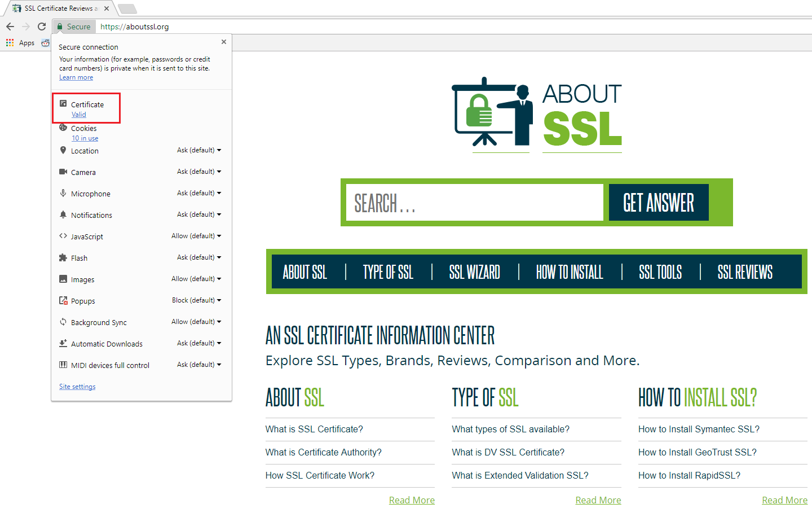Open the Apps grid icon in bookmarks bar
The width and height of the screenshot is (812, 517).
click(x=10, y=43)
